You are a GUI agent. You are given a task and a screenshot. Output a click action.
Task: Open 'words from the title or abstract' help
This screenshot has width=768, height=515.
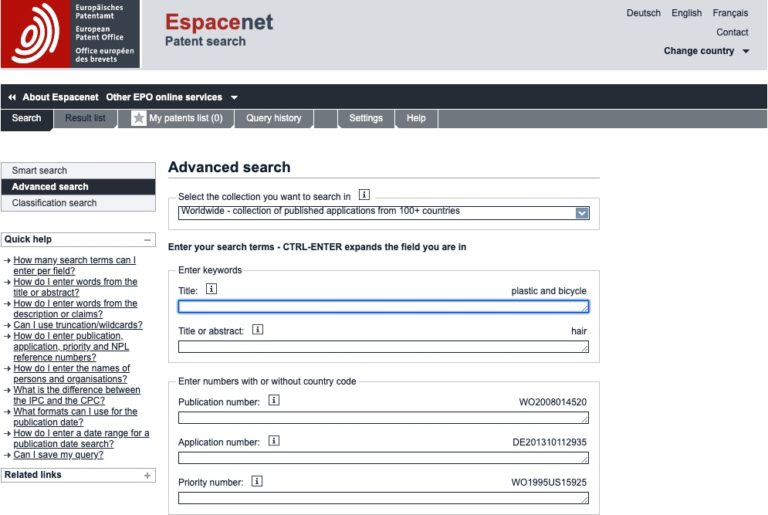(75, 287)
